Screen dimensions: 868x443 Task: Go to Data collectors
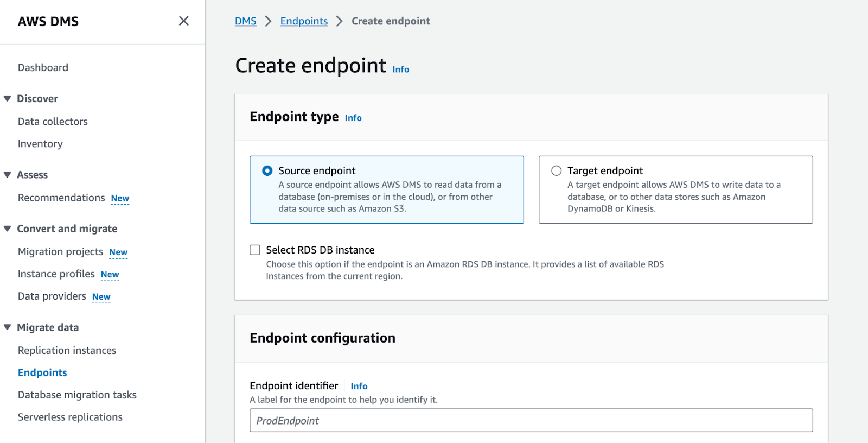(x=53, y=122)
